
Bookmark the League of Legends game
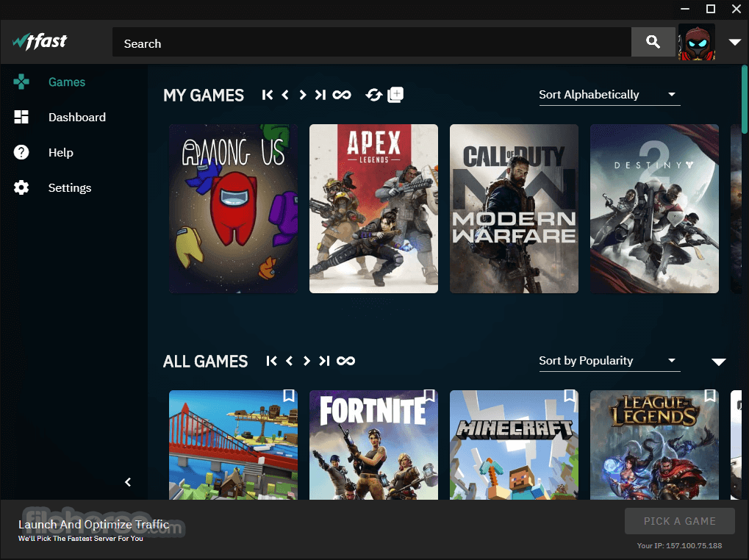(x=710, y=396)
